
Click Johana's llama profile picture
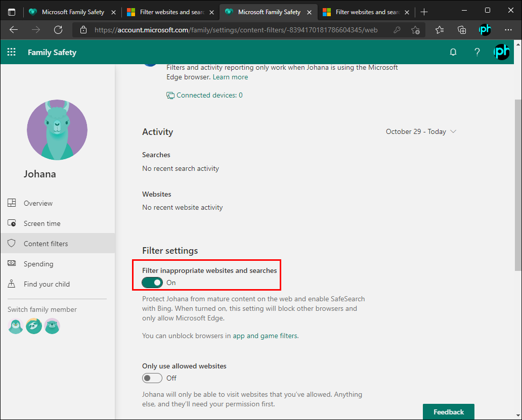point(57,130)
